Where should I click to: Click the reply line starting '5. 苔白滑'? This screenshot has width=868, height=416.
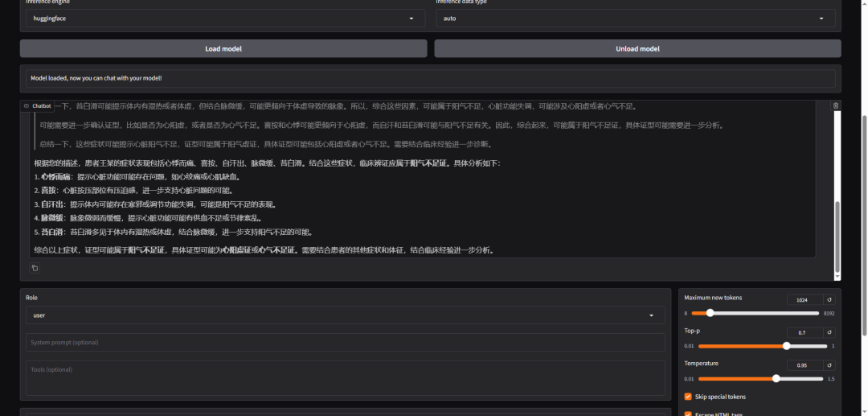click(x=174, y=232)
